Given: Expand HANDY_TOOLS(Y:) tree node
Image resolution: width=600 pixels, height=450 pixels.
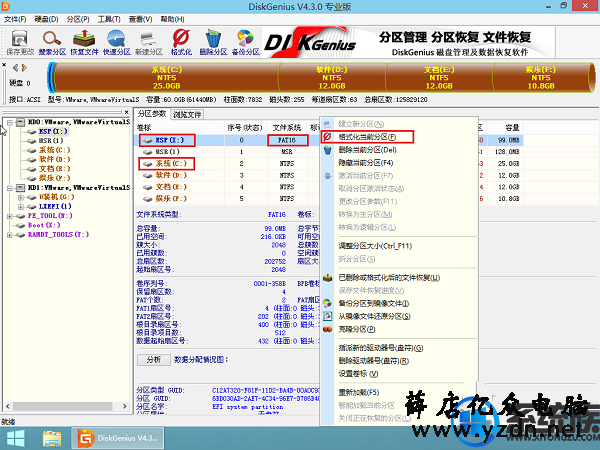Looking at the screenshot, I should pos(10,235).
